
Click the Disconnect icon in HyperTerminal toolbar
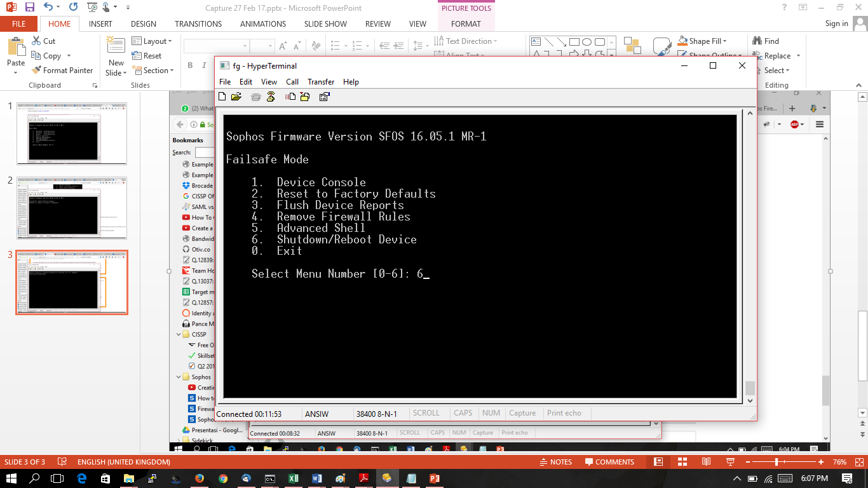(271, 97)
